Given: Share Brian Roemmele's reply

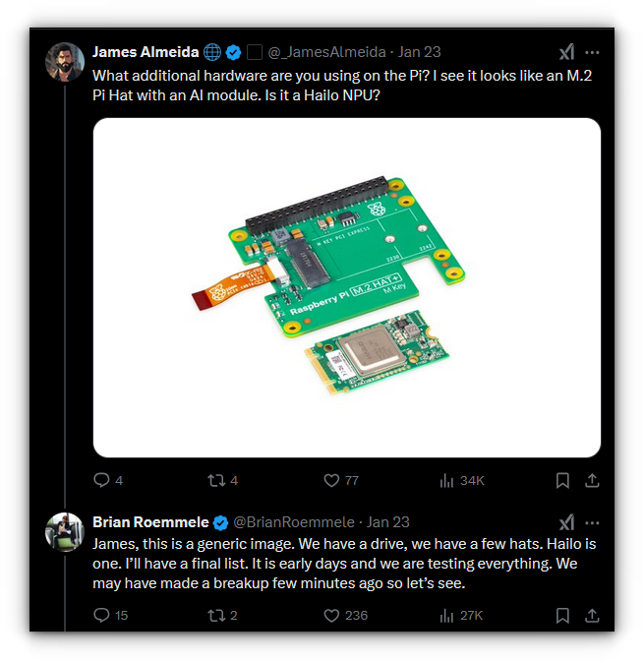Looking at the screenshot, I should tap(592, 615).
